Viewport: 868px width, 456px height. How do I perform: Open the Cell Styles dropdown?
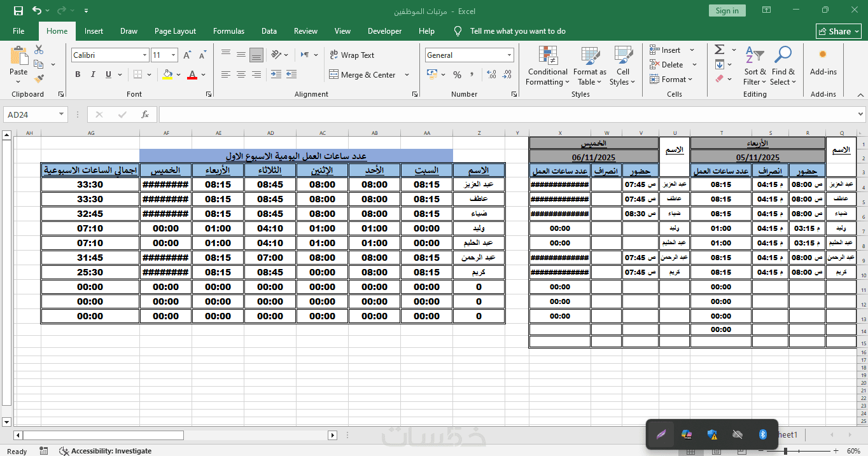click(x=623, y=66)
